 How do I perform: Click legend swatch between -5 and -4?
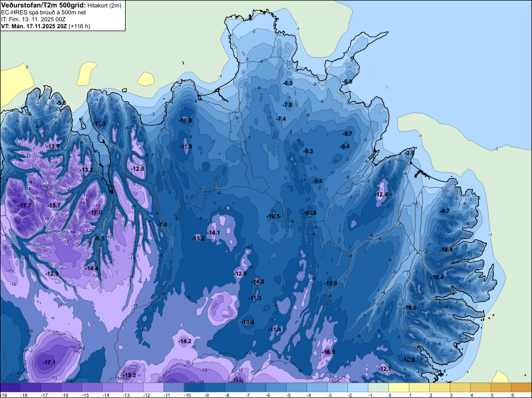point(297,387)
